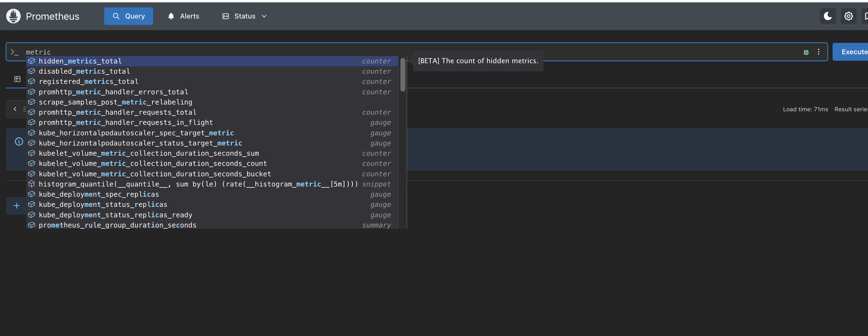This screenshot has width=868, height=336.
Task: Toggle dark theme with moon icon
Action: click(828, 16)
